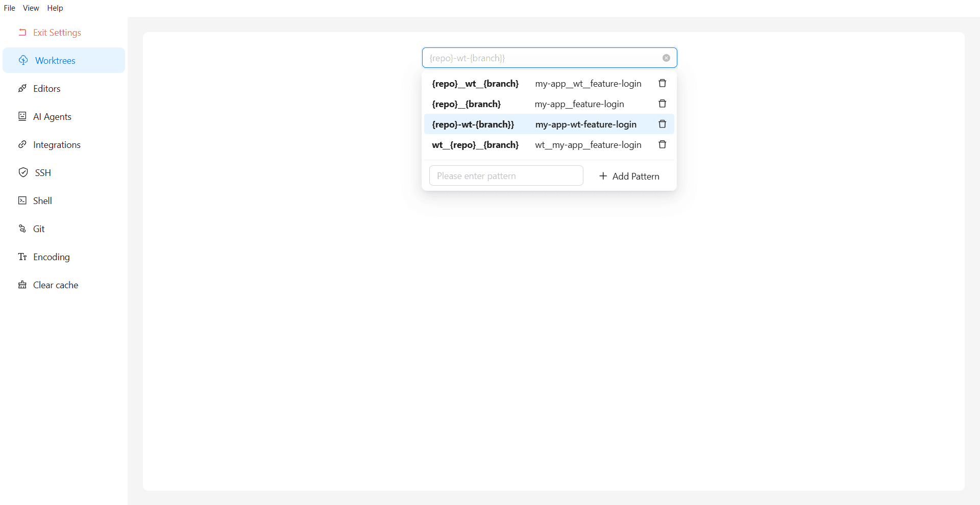The image size is (980, 505).
Task: Go to AI Agents settings
Action: 64,116
